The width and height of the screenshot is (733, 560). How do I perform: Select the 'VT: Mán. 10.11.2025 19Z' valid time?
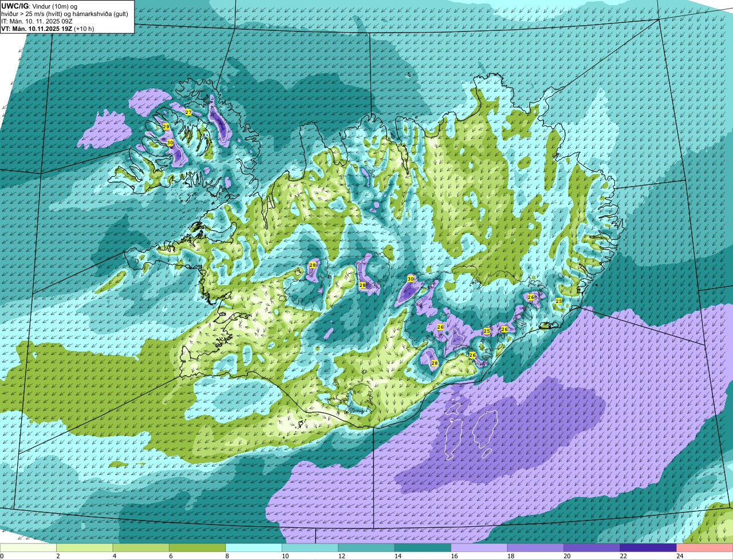click(37, 29)
